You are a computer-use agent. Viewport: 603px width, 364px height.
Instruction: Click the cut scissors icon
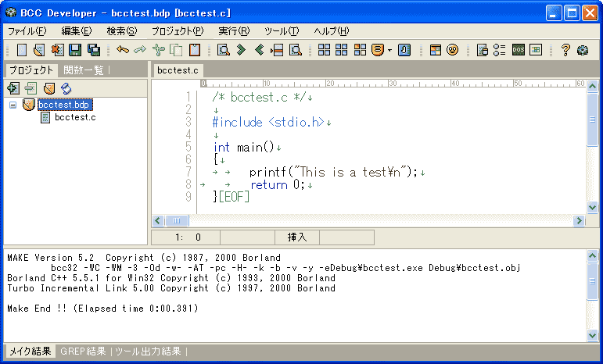(159, 50)
